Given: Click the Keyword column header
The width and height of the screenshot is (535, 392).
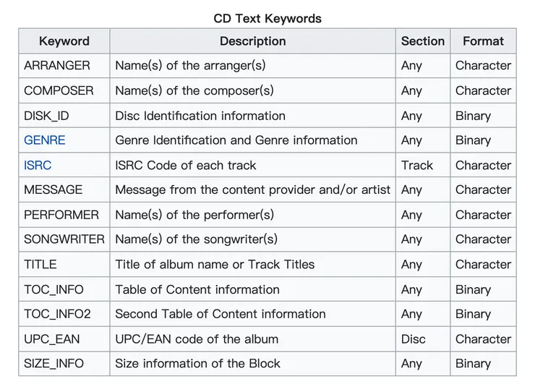Looking at the screenshot, I should [x=64, y=41].
